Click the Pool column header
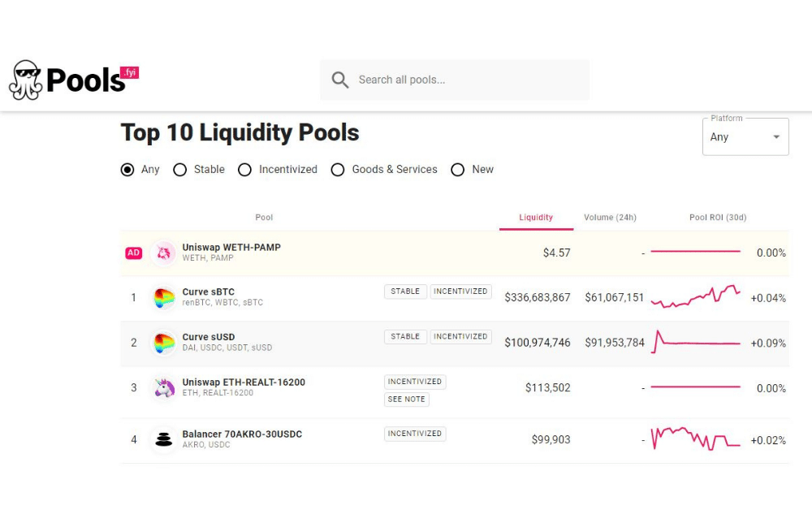Image resolution: width=812 pixels, height=510 pixels. pyautogui.click(x=264, y=218)
